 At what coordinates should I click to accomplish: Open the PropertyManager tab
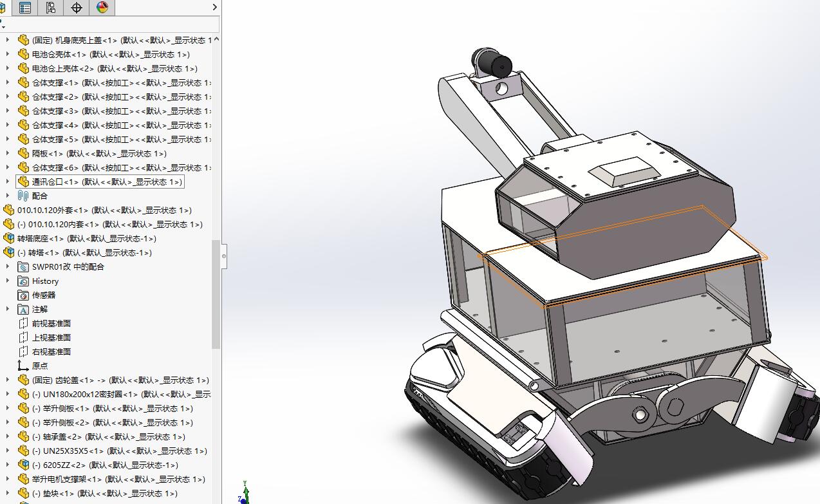(x=25, y=8)
